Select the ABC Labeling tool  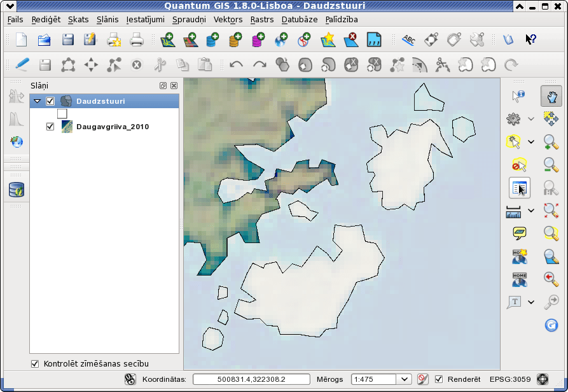[408, 39]
